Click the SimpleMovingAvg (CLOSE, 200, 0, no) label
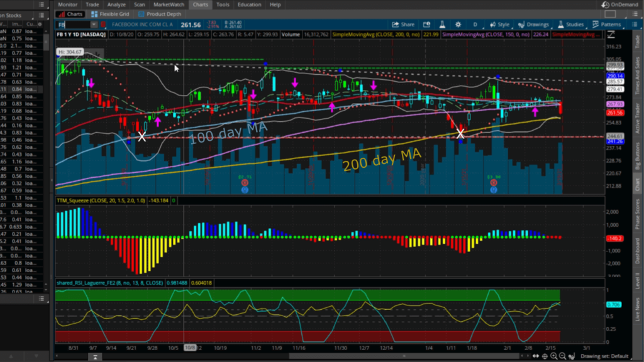The image size is (644, 362). click(376, 35)
